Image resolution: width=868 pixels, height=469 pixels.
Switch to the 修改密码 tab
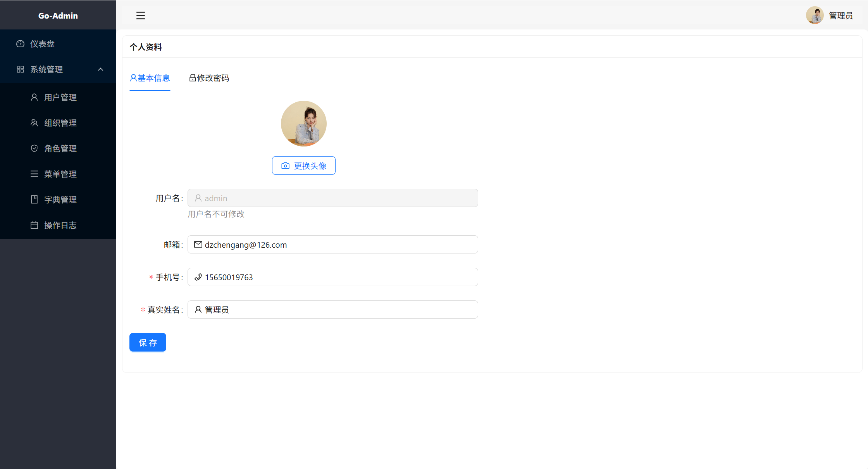pyautogui.click(x=209, y=78)
